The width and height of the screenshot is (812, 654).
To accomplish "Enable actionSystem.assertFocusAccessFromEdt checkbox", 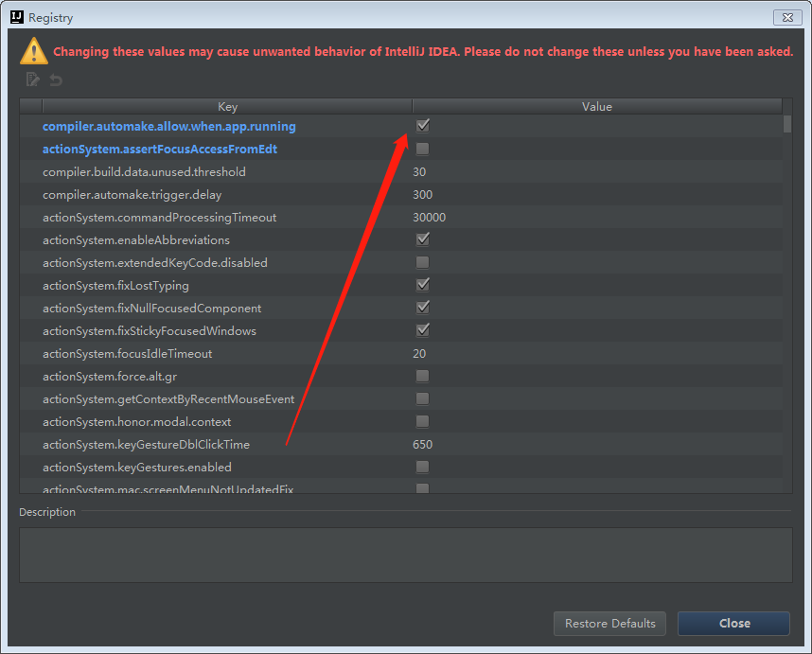I will (x=423, y=149).
